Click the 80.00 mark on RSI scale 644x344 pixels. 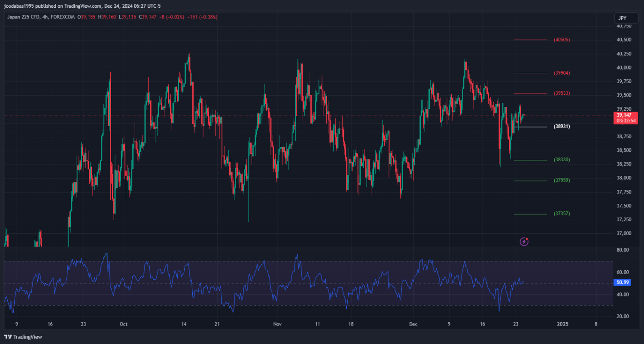click(x=623, y=250)
